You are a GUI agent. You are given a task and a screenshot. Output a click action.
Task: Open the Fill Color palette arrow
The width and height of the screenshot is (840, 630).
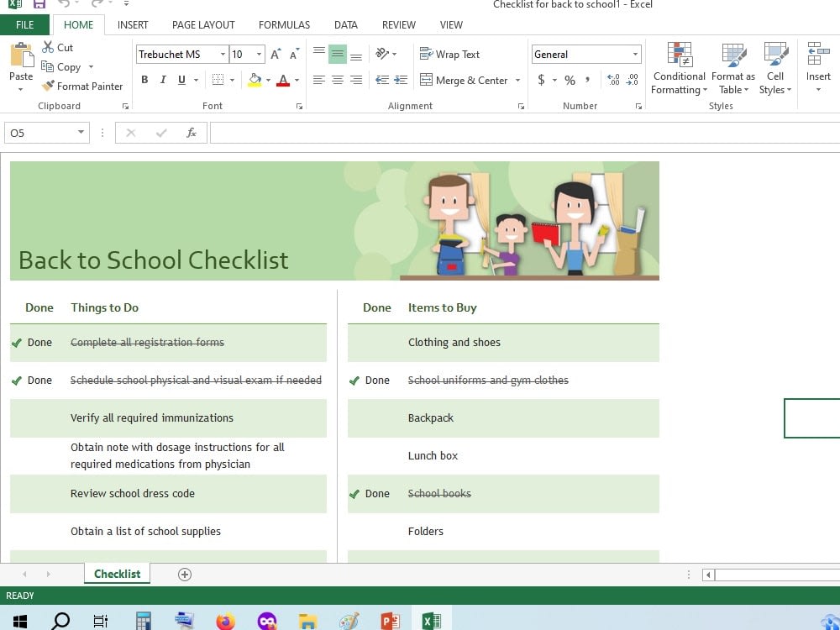(269, 81)
